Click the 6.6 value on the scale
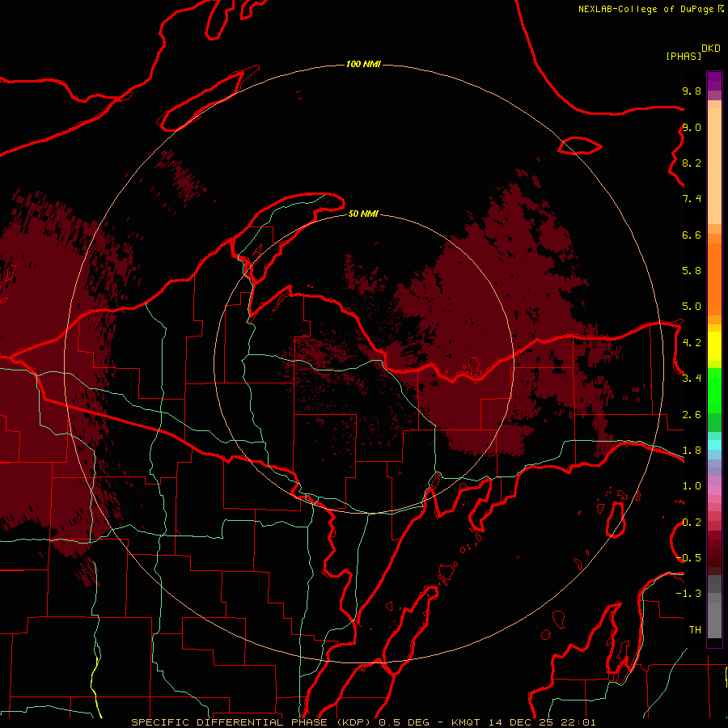The width and height of the screenshot is (728, 728). coord(692,235)
